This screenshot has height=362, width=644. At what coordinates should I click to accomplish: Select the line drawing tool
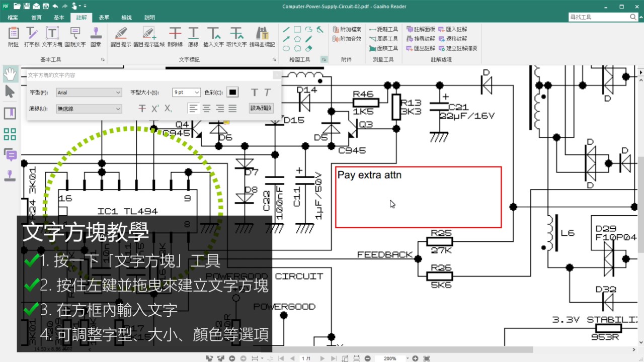pos(286,30)
